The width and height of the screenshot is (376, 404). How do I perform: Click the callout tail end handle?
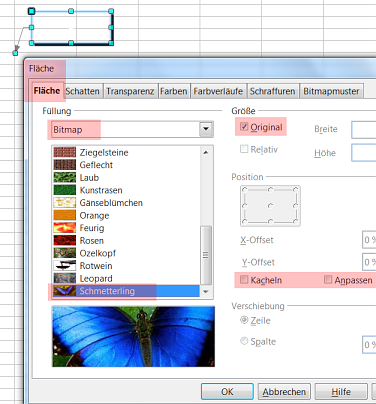tap(15, 53)
